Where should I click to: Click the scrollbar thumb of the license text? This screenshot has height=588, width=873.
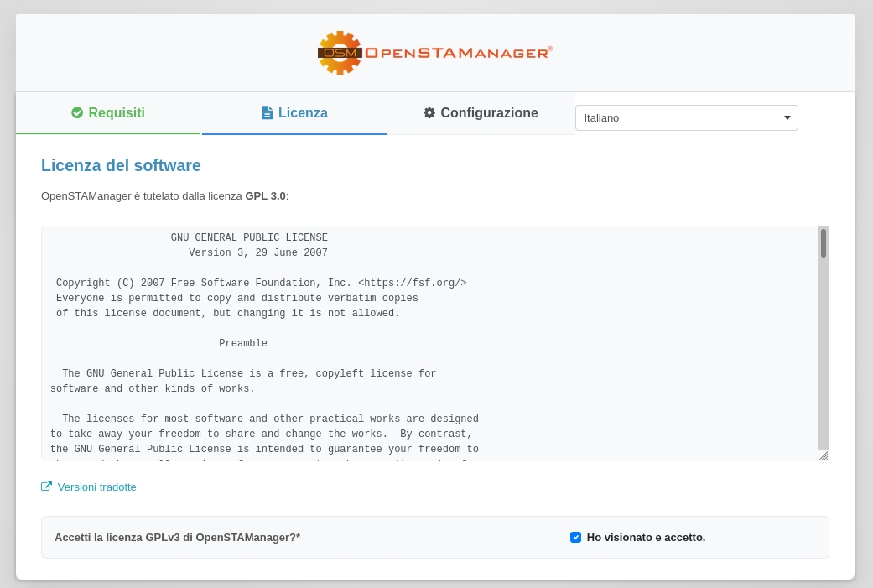(824, 243)
